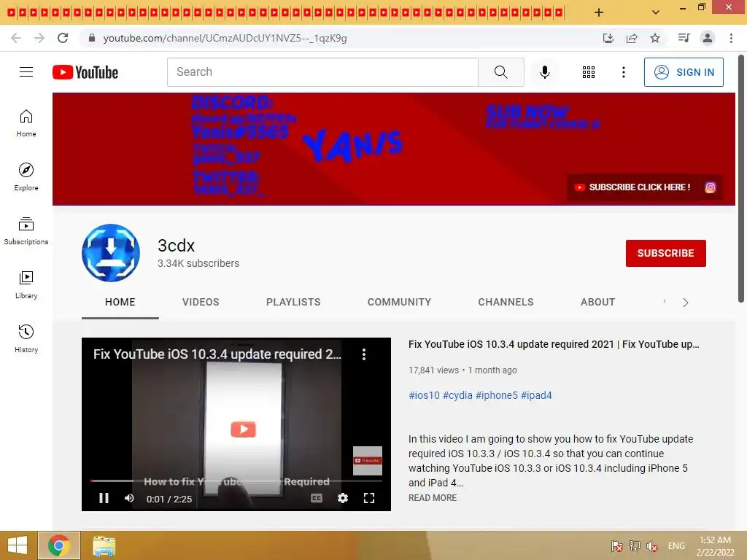Open the #iphone5 hashtag

point(496,395)
